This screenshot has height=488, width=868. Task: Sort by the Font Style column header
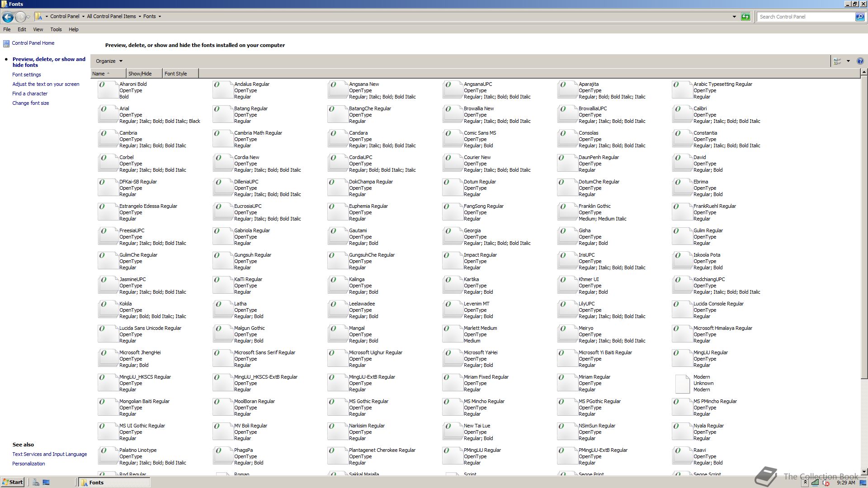tap(180, 74)
